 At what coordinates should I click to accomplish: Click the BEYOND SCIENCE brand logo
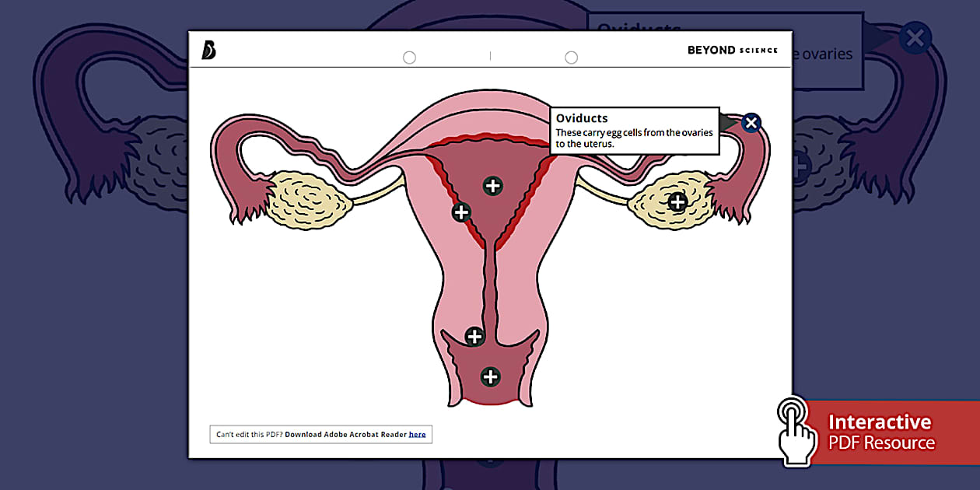[x=732, y=50]
